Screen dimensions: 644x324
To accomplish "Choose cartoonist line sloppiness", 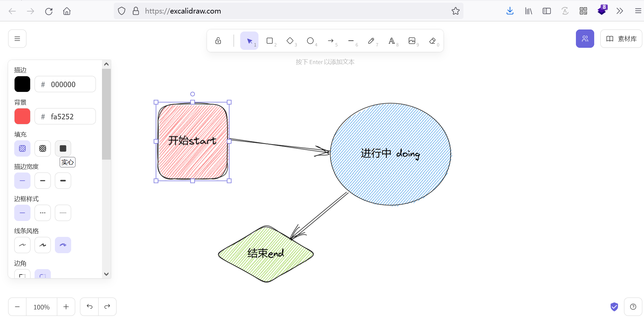I will click(63, 245).
